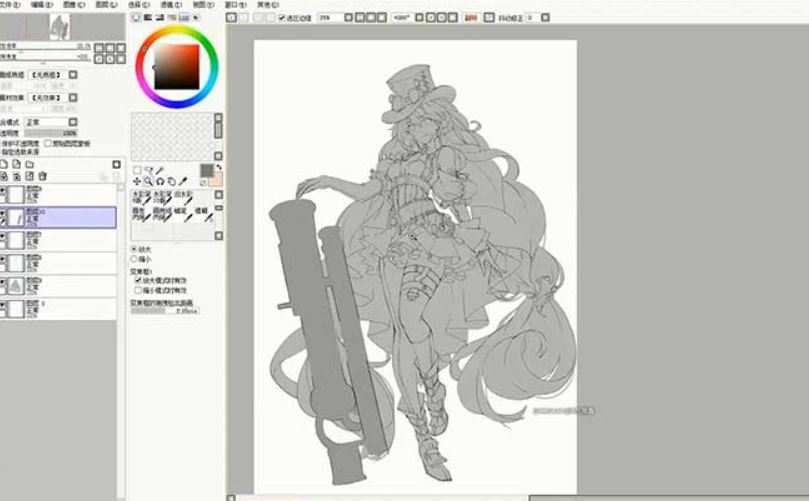Screen dimensions: 809x501
Task: Select the 放大 zoom-in radio button
Action: pos(135,249)
